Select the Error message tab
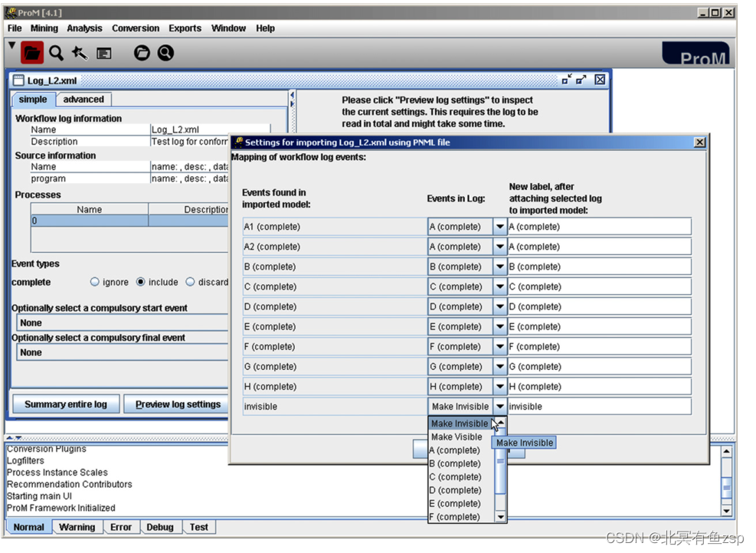This screenshot has width=756, height=553. 121,527
